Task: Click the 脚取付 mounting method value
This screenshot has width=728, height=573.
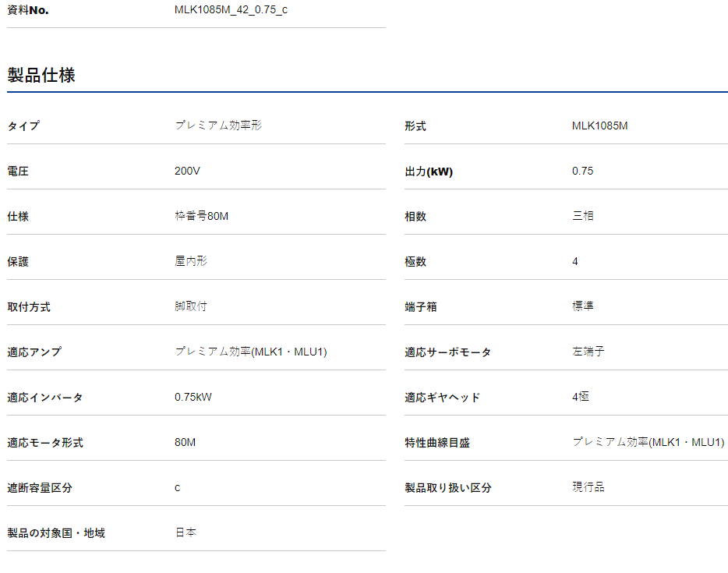Action: click(x=191, y=306)
